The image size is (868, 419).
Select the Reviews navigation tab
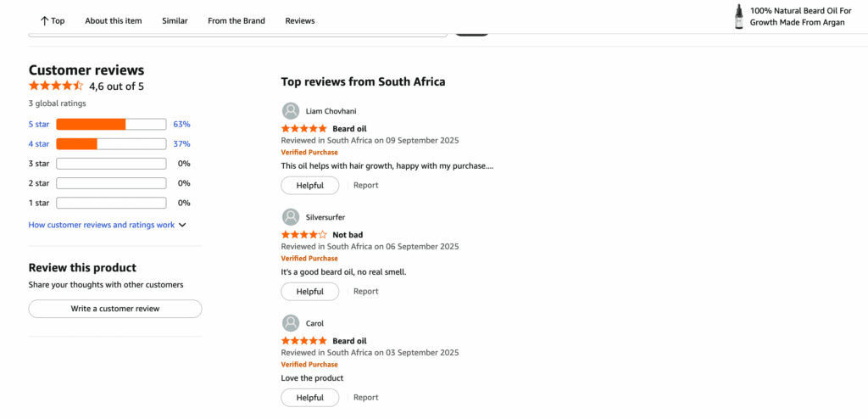tap(300, 20)
